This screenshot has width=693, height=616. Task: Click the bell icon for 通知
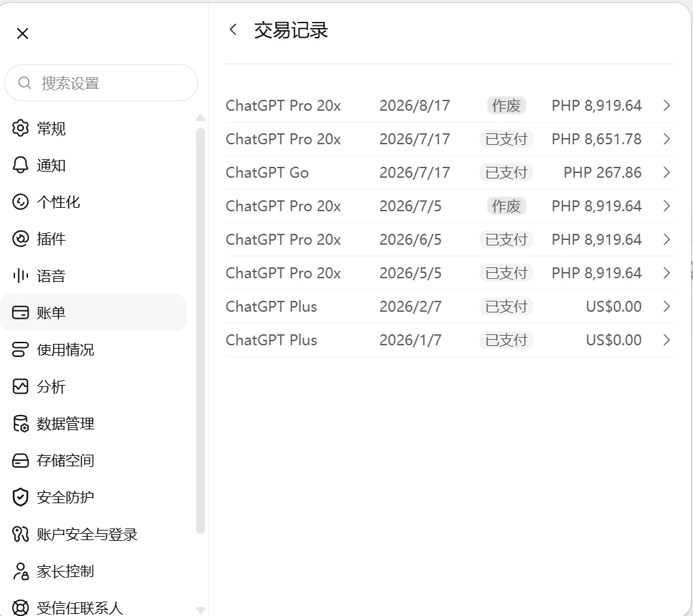[21, 165]
